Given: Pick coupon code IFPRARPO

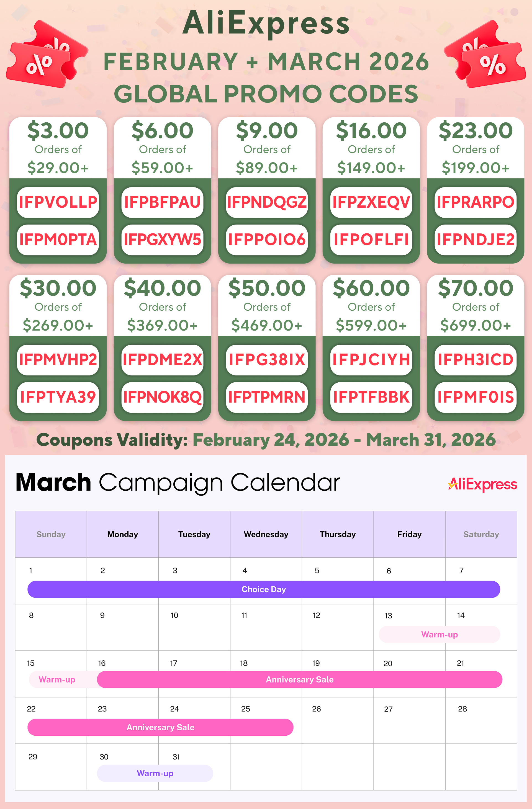Looking at the screenshot, I should [x=475, y=202].
